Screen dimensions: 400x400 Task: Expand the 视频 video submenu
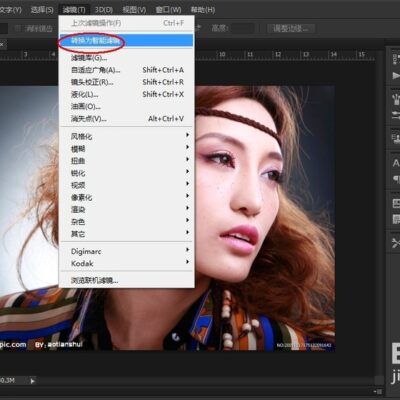127,185
